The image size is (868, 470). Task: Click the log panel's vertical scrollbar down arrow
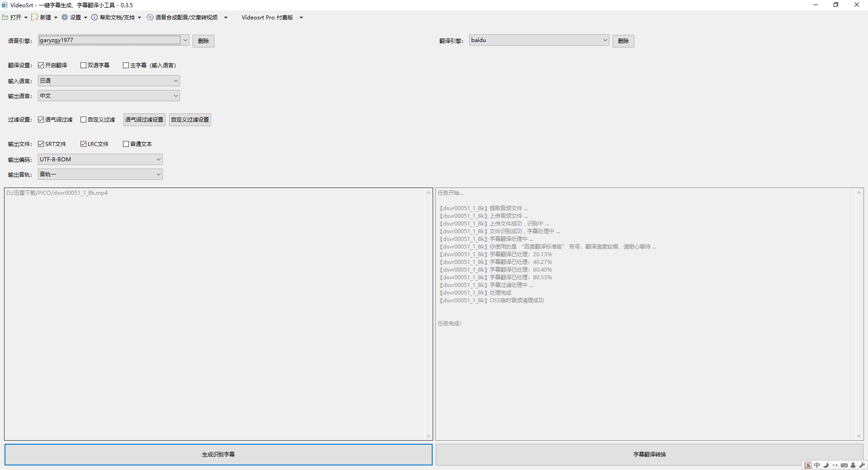tap(859, 436)
